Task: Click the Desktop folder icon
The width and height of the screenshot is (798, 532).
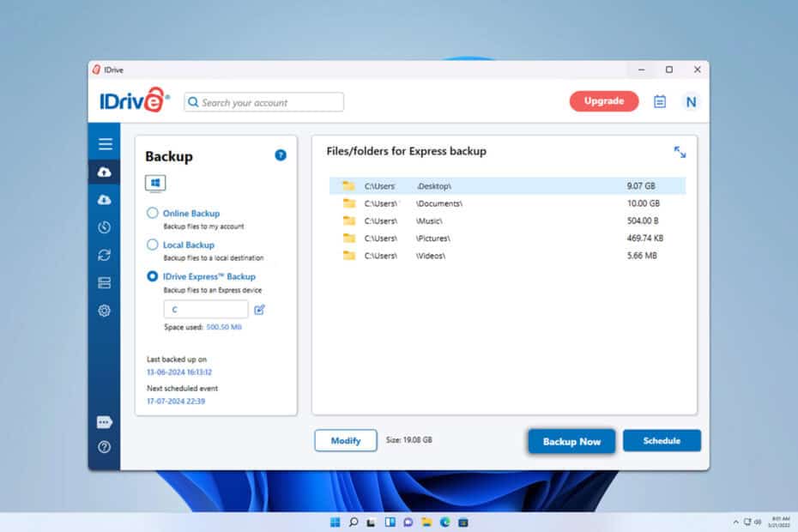Action: pos(348,186)
